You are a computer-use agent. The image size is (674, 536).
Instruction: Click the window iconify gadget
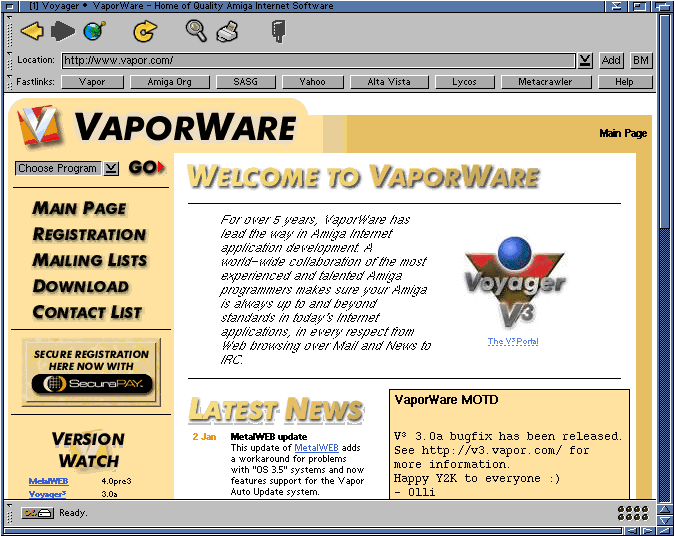click(616, 6)
